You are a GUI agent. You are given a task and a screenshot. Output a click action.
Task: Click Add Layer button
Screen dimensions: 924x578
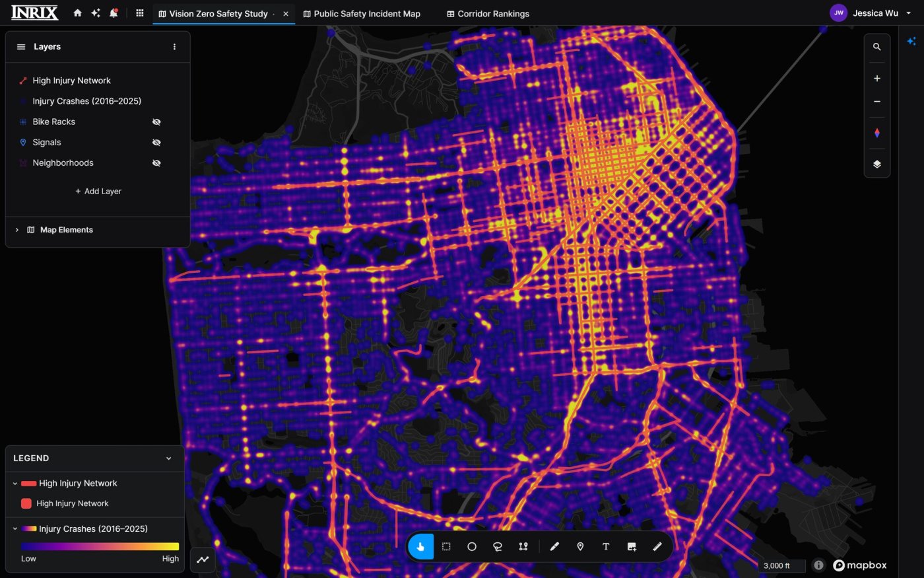[x=98, y=192]
